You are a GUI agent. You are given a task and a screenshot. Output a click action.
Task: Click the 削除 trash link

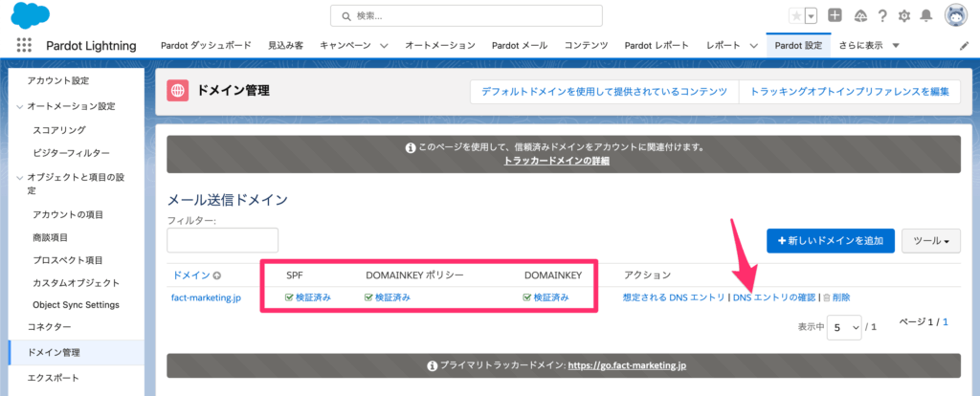(x=836, y=297)
